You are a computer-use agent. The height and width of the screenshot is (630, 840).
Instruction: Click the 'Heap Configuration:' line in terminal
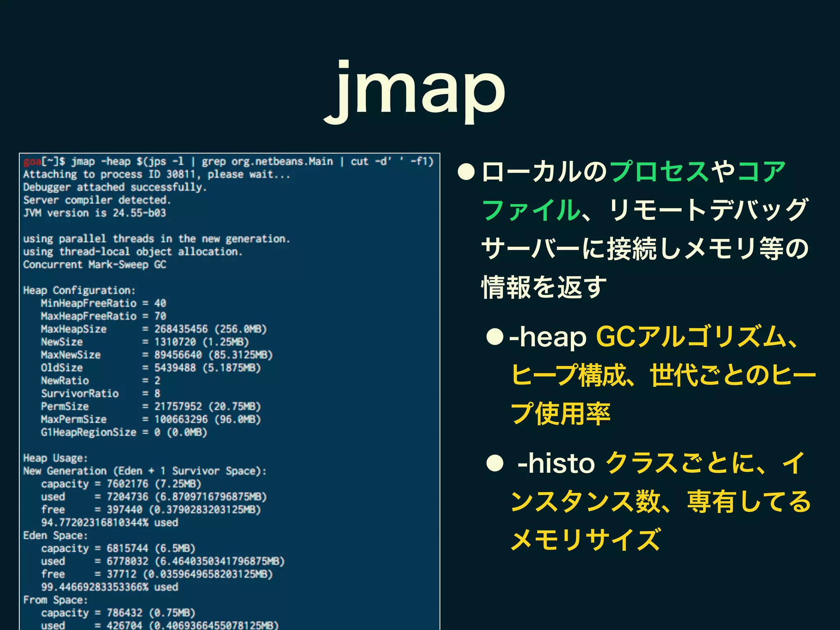[x=79, y=290]
